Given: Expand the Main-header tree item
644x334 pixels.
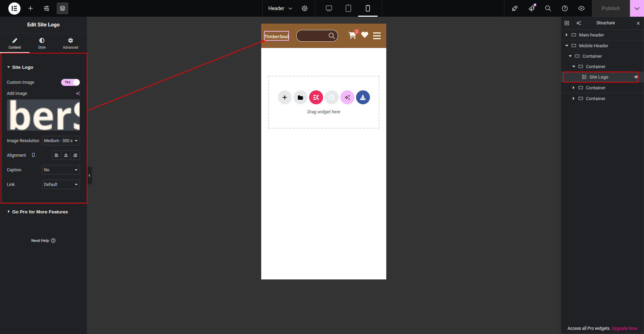Looking at the screenshot, I should 567,35.
